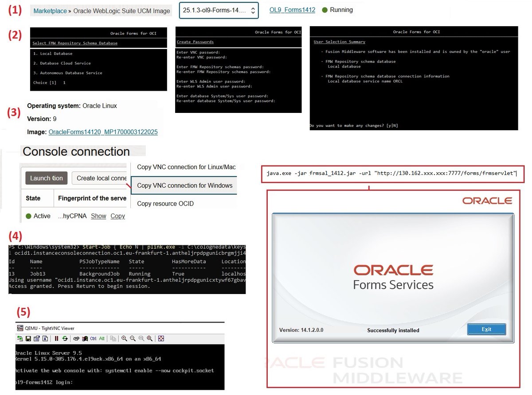Open TightVNC connection options icon
Image resolution: width=532 pixels, height=395 pixels.
(x=37, y=338)
